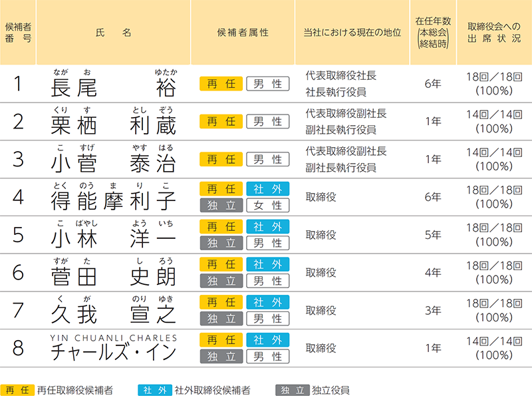Click the gray 独立 badge in candidate 6's row

click(x=221, y=281)
